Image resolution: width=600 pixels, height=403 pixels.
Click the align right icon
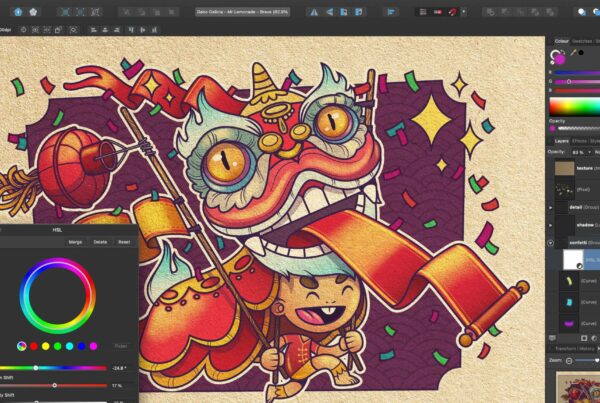pos(117,29)
